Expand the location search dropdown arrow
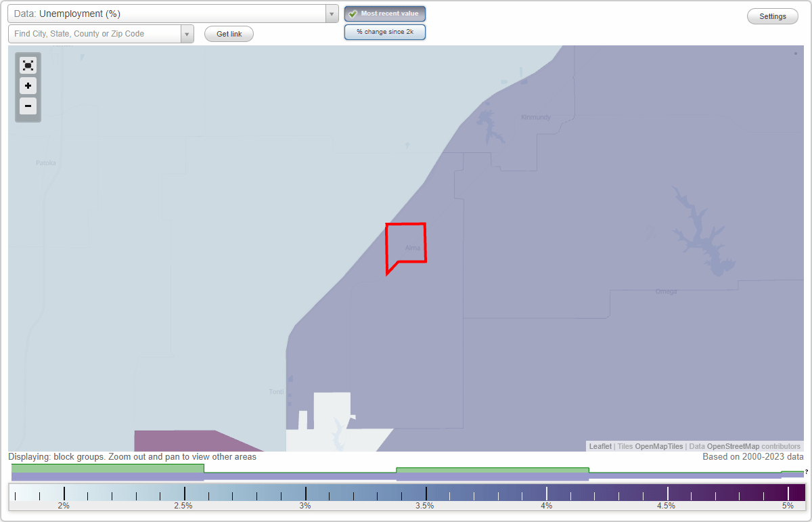This screenshot has width=812, height=522. click(187, 34)
